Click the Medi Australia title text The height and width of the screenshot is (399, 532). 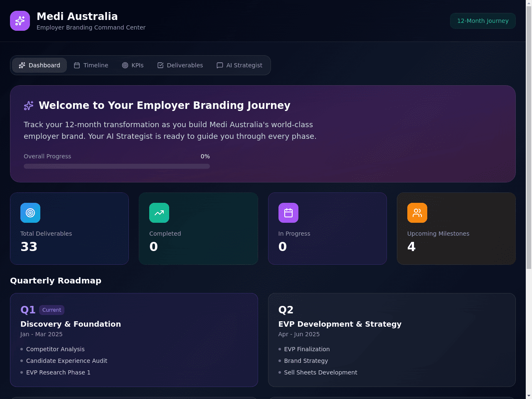(x=77, y=16)
